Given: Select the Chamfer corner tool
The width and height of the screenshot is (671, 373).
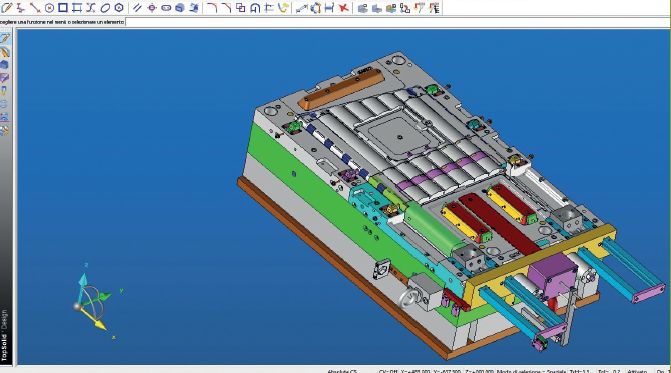Looking at the screenshot, I should 226,7.
